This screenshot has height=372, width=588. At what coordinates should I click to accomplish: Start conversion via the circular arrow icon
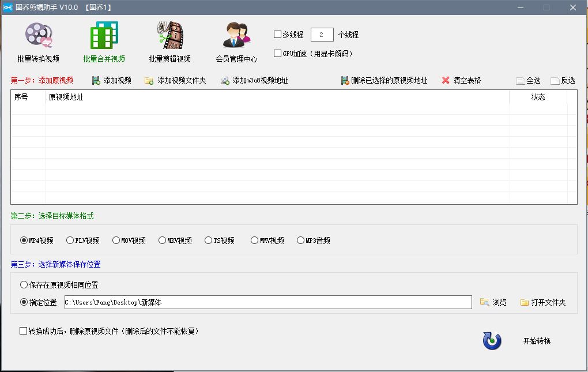[491, 341]
